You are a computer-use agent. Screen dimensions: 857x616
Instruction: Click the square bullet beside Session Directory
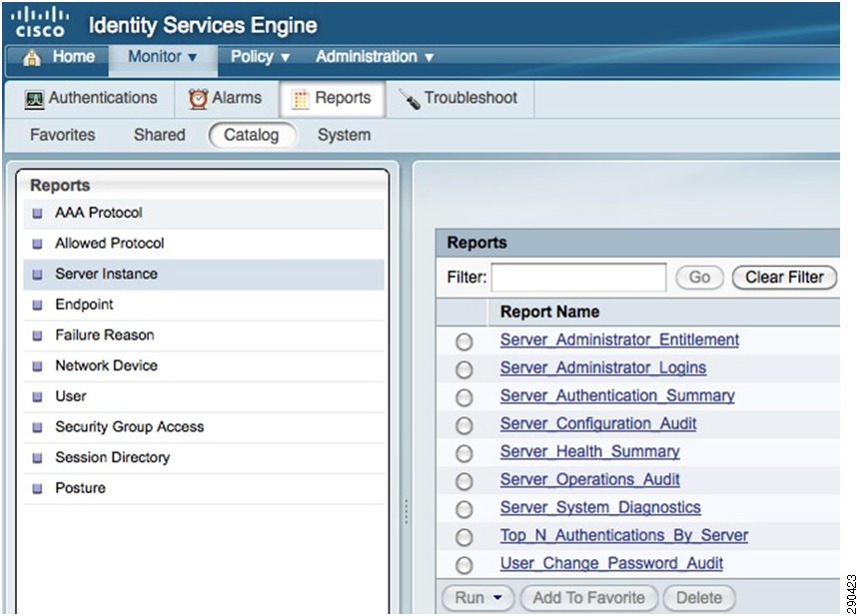[37, 457]
